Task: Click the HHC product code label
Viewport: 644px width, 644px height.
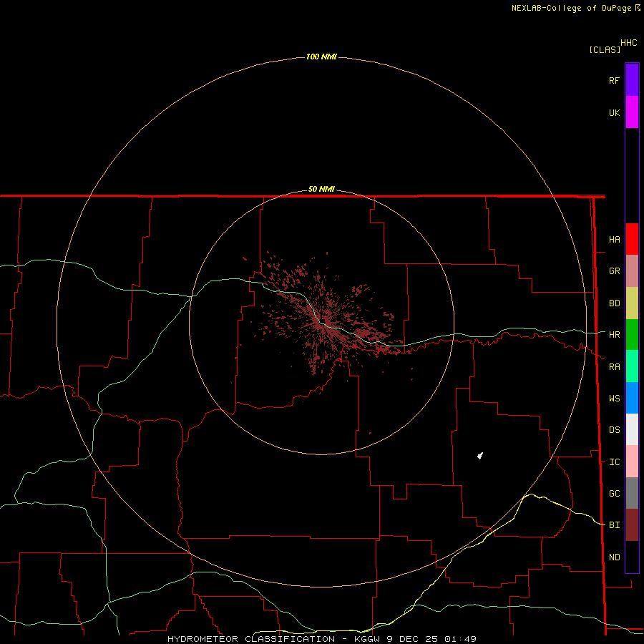Action: 628,43
